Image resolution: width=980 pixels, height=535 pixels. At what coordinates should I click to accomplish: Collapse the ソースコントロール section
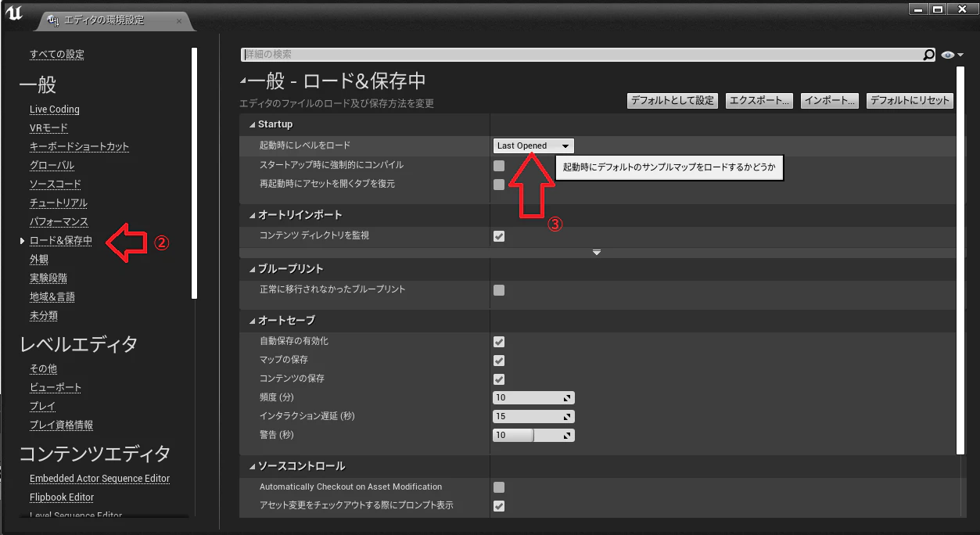[252, 466]
